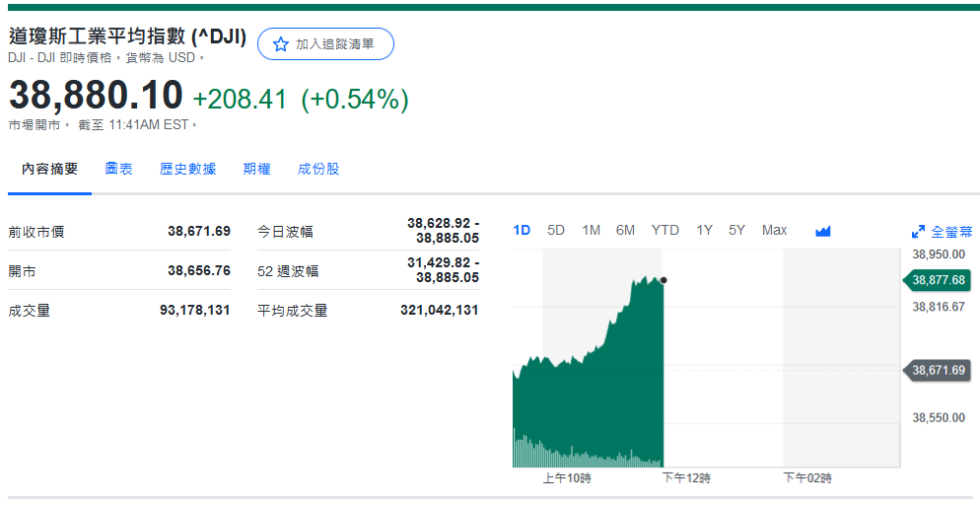This screenshot has height=506, width=980.
Task: Set chart range to 1M
Action: point(591,230)
